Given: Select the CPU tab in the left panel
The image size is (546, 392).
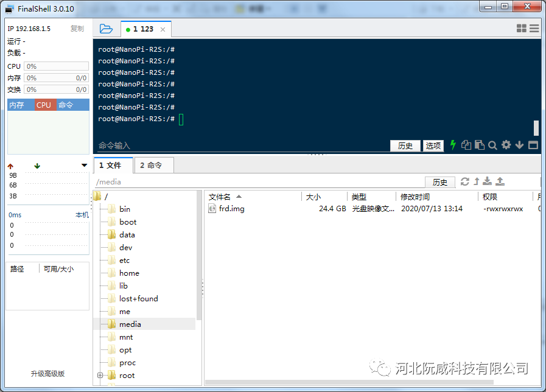Looking at the screenshot, I should tap(44, 104).
